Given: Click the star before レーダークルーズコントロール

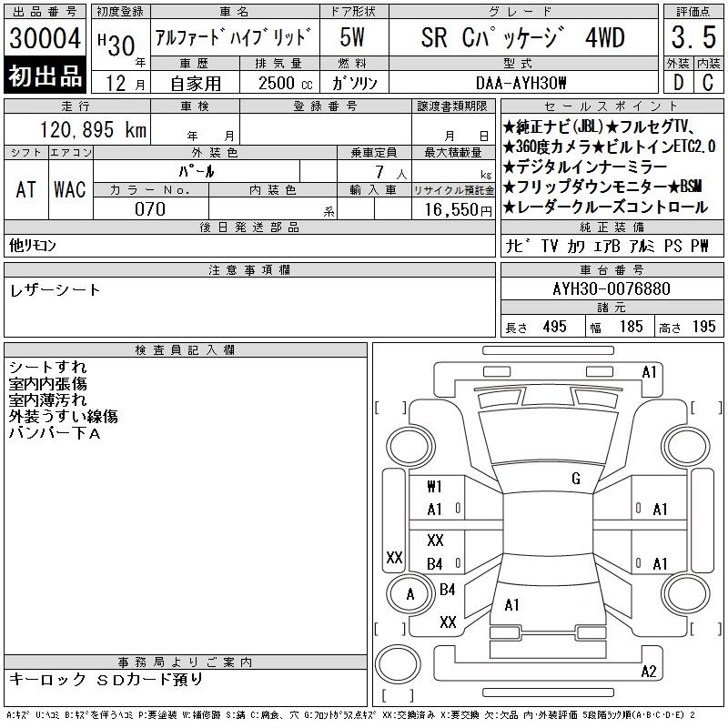Looking at the screenshot, I should [510, 207].
